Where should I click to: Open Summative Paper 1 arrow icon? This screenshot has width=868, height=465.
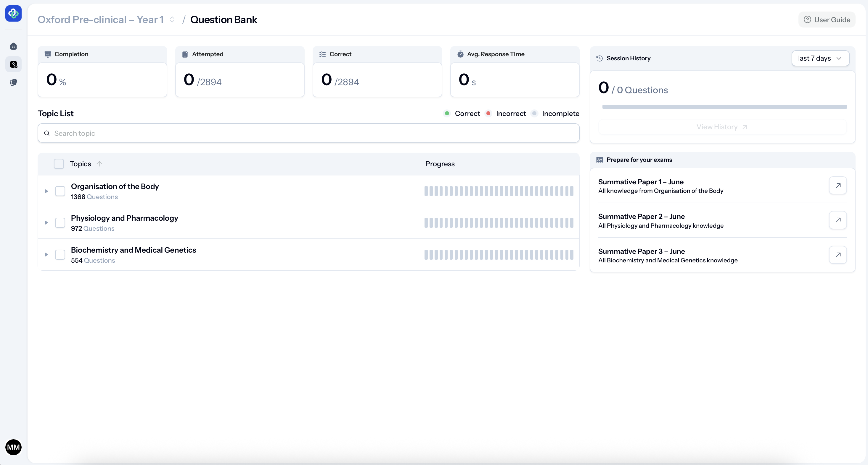pos(838,185)
